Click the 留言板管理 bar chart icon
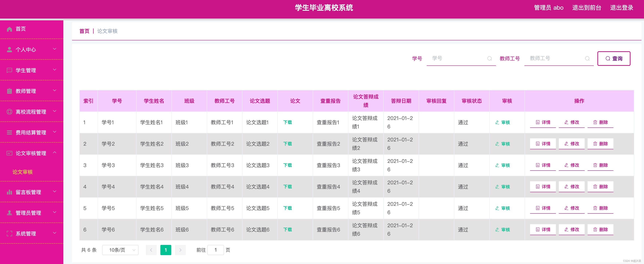644x264 pixels. click(9, 192)
